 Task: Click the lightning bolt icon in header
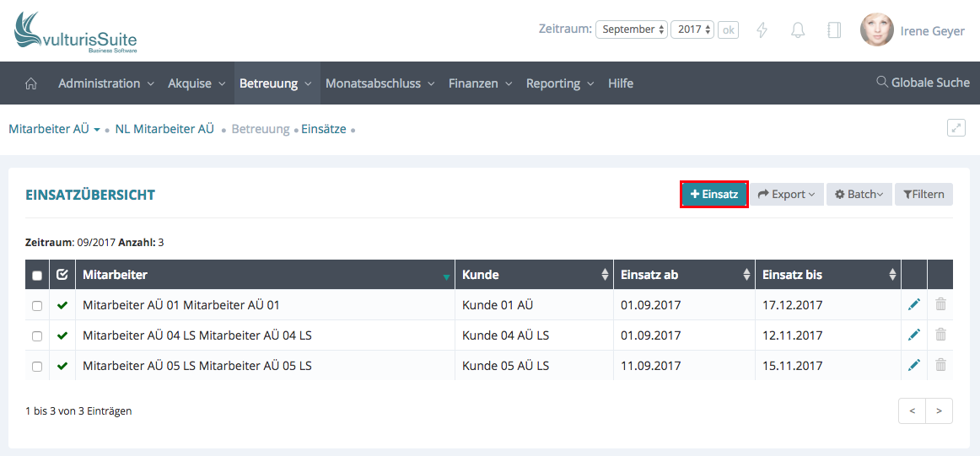click(x=762, y=30)
